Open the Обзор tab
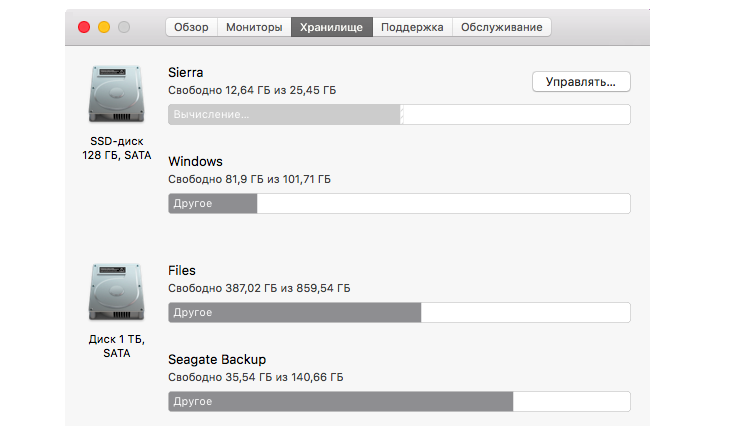This screenshot has height=445, width=735. click(191, 27)
